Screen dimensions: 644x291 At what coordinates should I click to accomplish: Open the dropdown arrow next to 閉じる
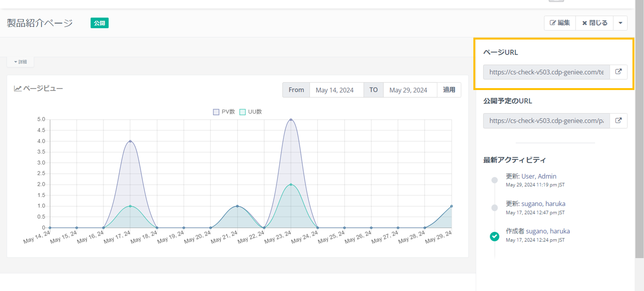point(620,23)
